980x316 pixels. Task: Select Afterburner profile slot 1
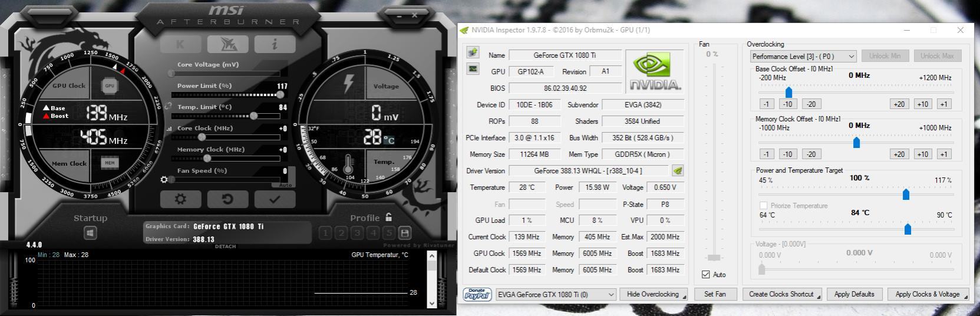325,233
